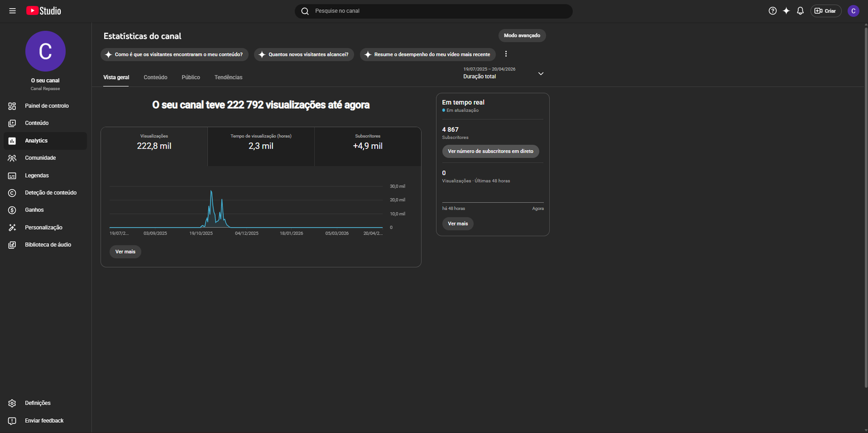Switch to the Tendências tab
The image size is (868, 433).
[228, 77]
